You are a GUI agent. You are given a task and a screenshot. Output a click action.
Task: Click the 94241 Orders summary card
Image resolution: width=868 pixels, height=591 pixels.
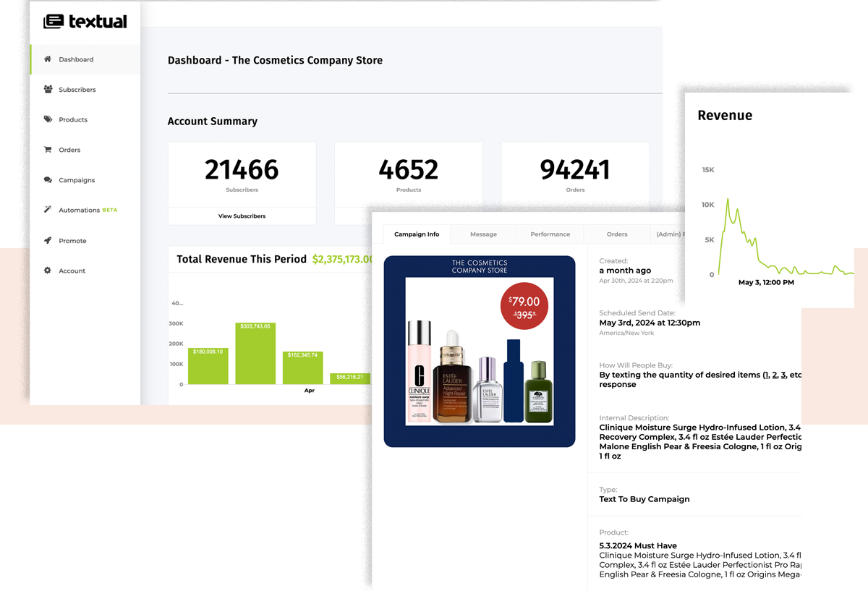pos(575,174)
